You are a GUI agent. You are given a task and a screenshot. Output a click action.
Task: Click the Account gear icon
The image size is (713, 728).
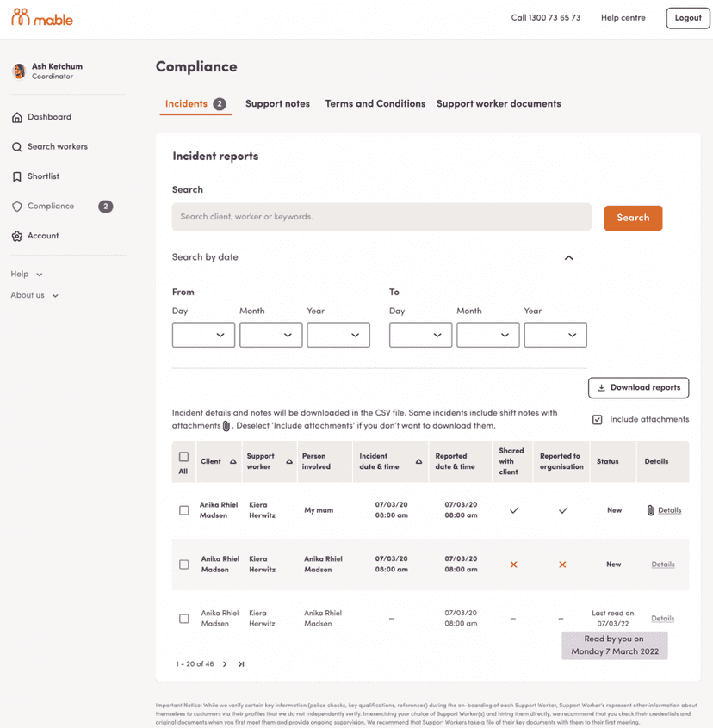(x=17, y=237)
